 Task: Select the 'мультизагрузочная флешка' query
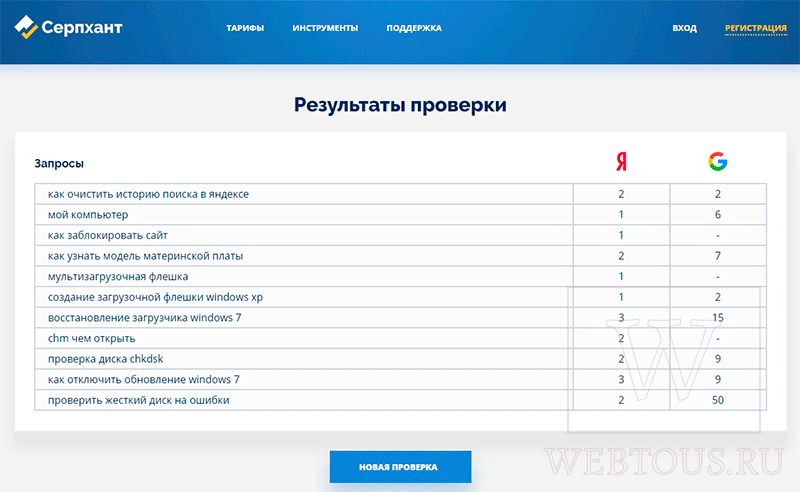coord(118,277)
